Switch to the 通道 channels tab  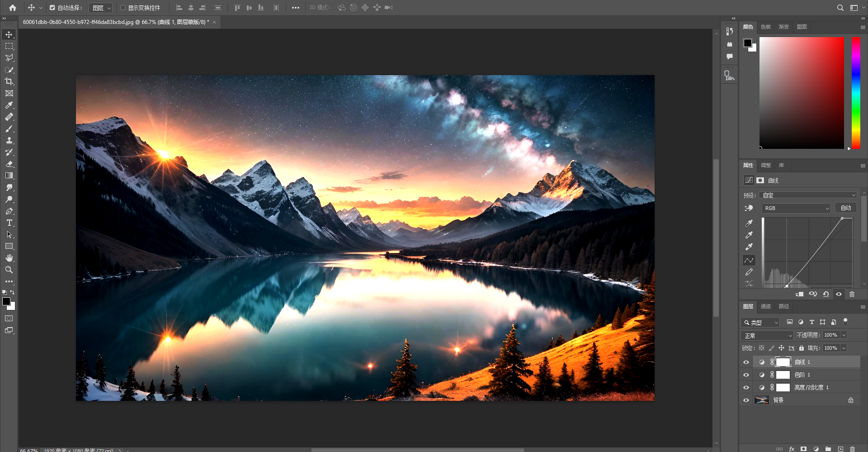tap(766, 306)
